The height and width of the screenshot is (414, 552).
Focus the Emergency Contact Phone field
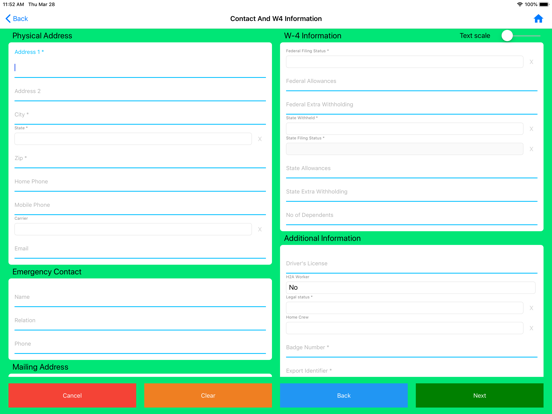pos(140,346)
